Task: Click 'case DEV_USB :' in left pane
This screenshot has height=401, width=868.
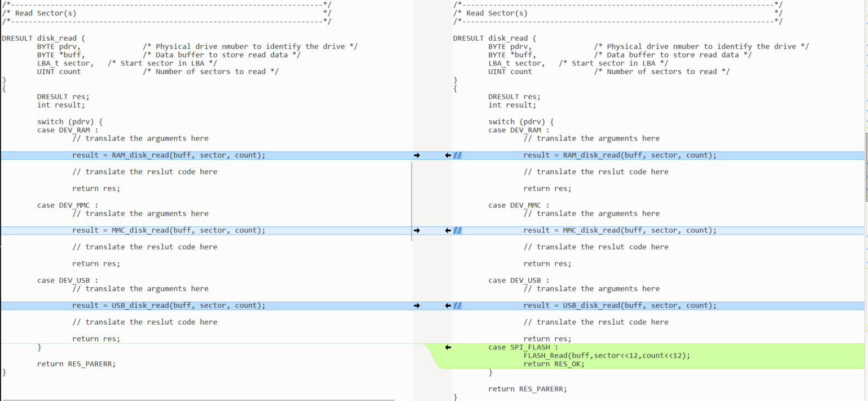Action: point(68,280)
